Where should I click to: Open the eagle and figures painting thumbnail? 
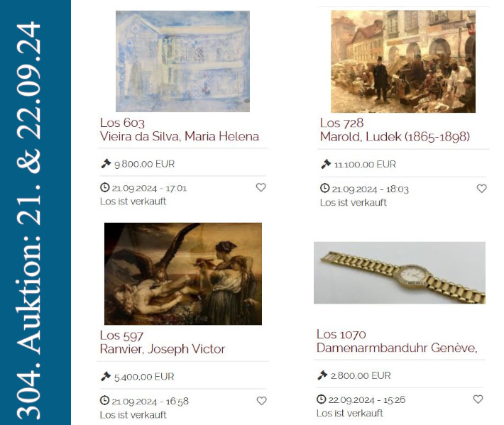(x=183, y=274)
